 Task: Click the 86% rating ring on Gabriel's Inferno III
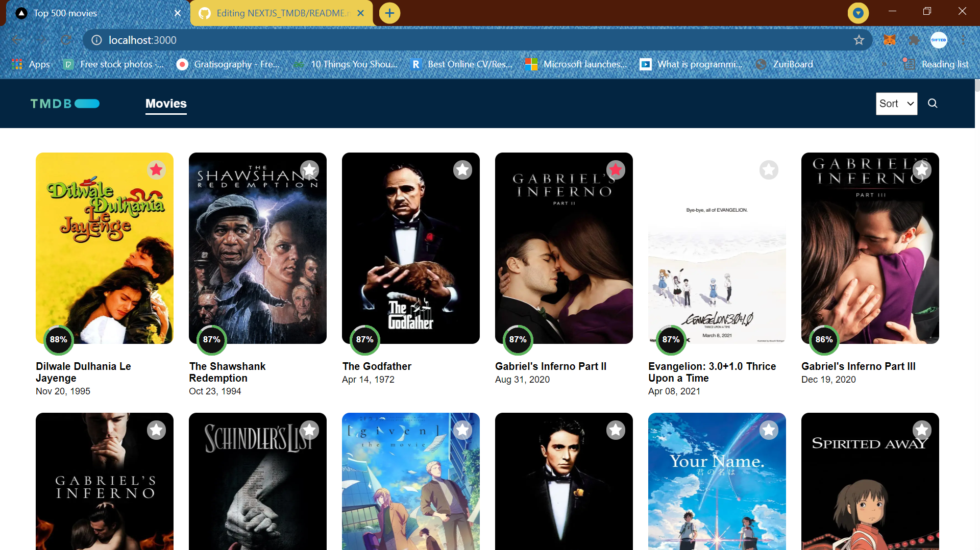[824, 340]
